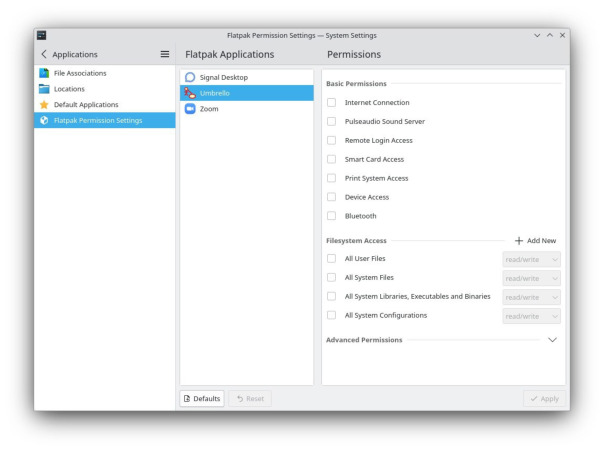The image size is (604, 451).
Task: Maximize window with title bar up chevron
Action: click(x=550, y=35)
